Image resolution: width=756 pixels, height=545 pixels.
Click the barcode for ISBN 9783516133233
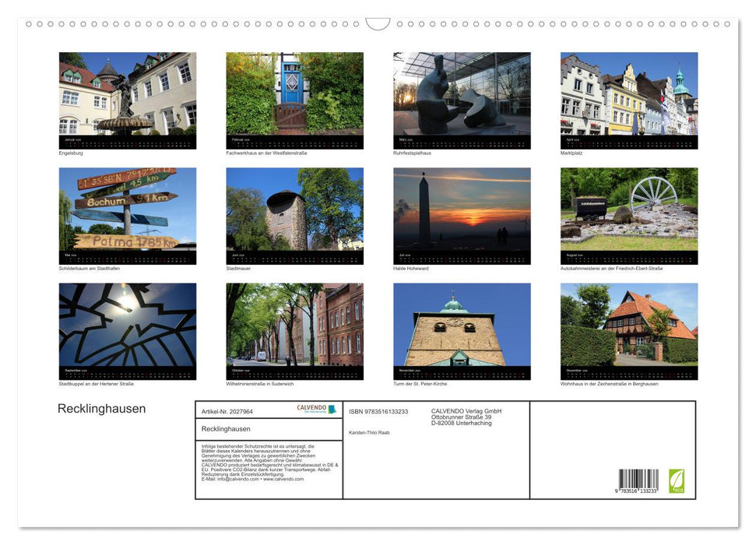click(638, 480)
